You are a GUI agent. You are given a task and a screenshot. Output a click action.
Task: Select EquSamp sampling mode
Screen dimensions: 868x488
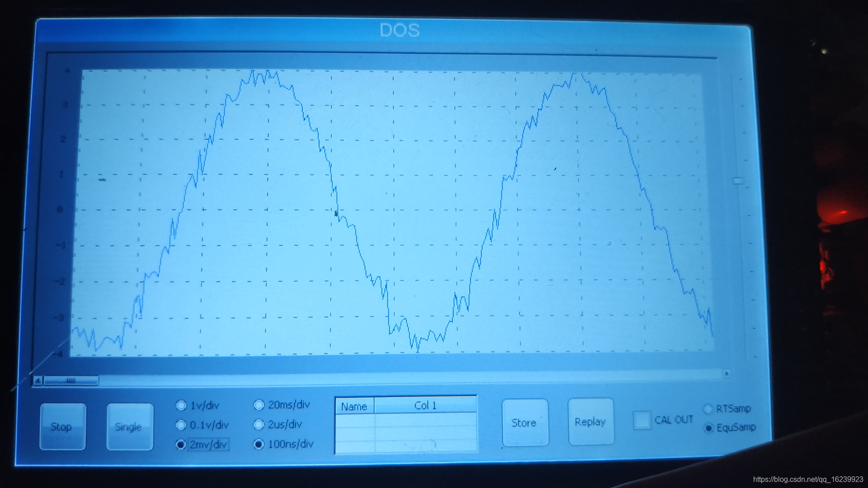coord(708,427)
